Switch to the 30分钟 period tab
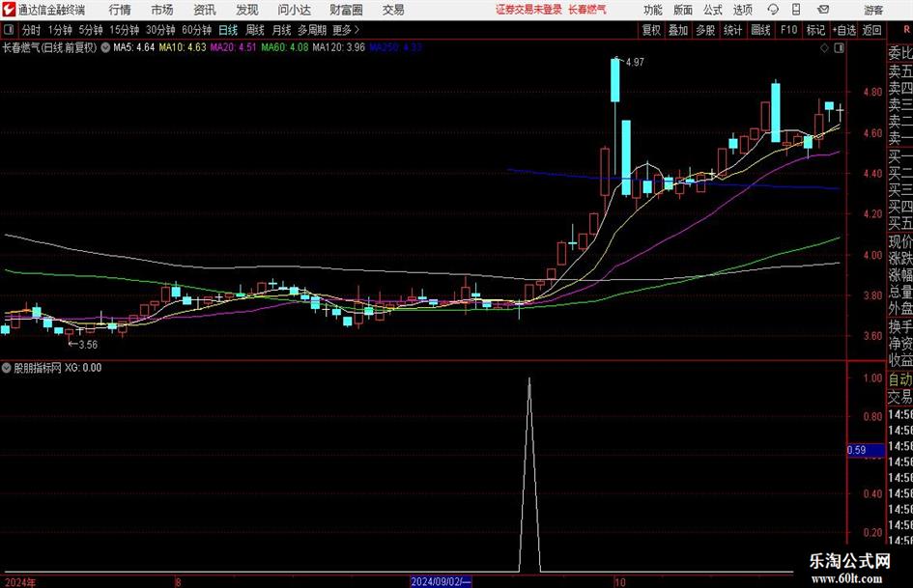Image resolution: width=913 pixels, height=588 pixels. coord(160,30)
